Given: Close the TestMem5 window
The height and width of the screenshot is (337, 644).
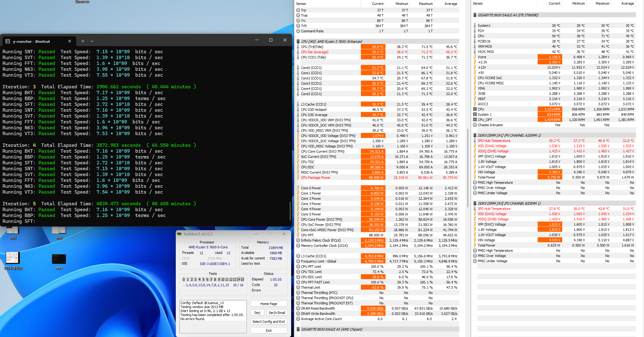Looking at the screenshot, I should click(x=284, y=234).
